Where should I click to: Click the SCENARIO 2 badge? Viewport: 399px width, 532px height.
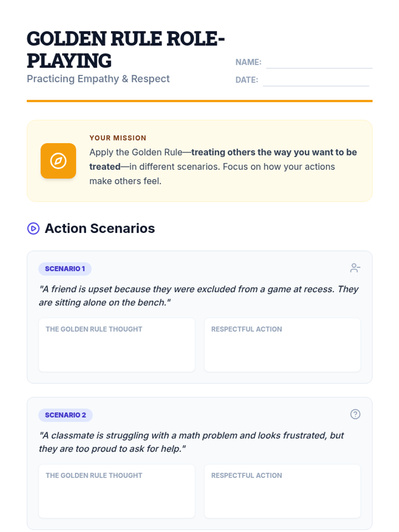pos(66,415)
